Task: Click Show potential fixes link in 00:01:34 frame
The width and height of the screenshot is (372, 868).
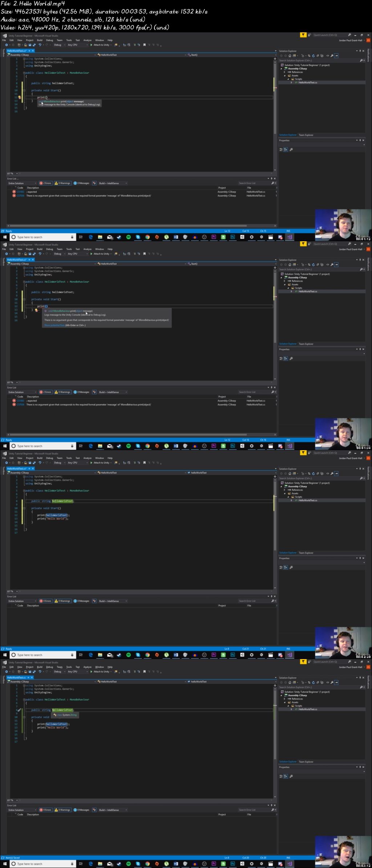Action: (x=54, y=325)
